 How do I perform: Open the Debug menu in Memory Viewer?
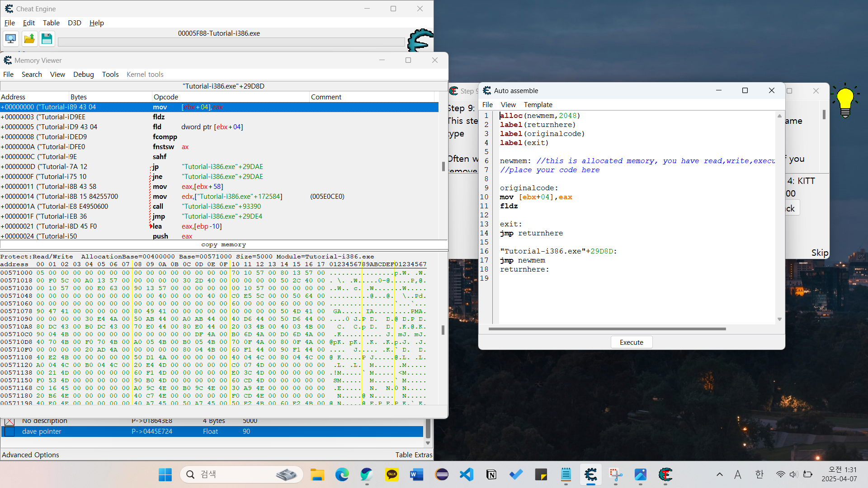click(84, 75)
